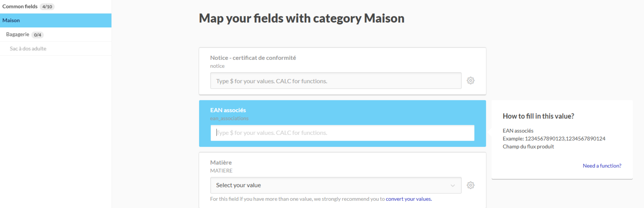Select the EAN associés field card
The image size is (644, 208).
[342, 123]
